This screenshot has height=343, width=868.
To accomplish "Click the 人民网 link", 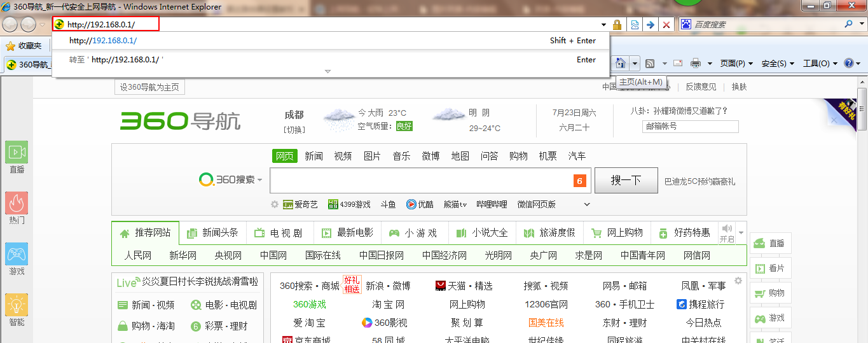I will (138, 255).
